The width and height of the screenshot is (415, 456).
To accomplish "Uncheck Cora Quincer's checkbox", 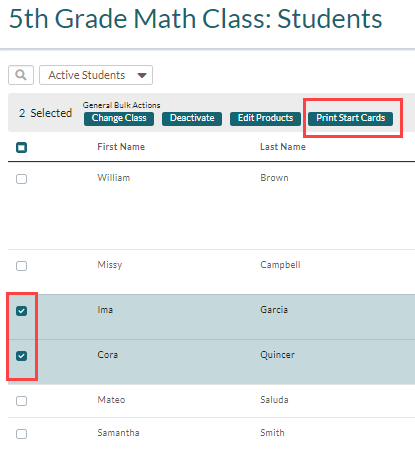I will [22, 356].
